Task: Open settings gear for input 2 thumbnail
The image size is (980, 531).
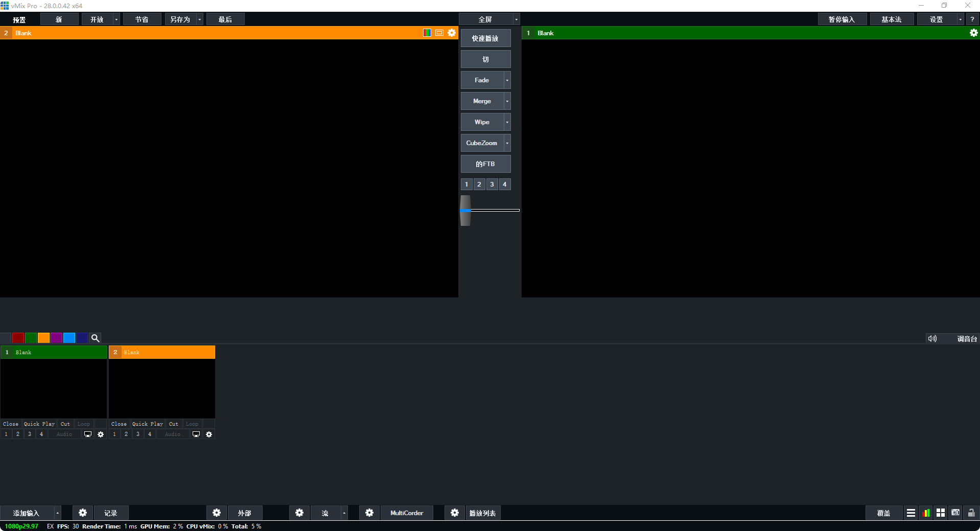Action: click(209, 434)
